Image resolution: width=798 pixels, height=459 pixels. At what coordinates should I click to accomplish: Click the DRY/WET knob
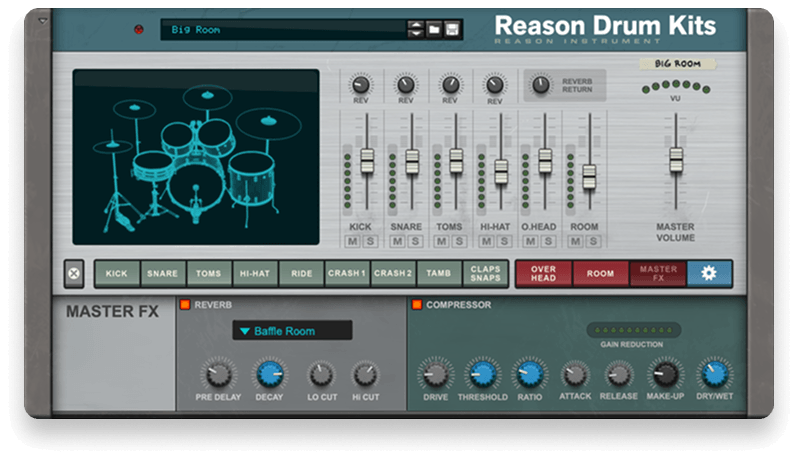(x=715, y=375)
